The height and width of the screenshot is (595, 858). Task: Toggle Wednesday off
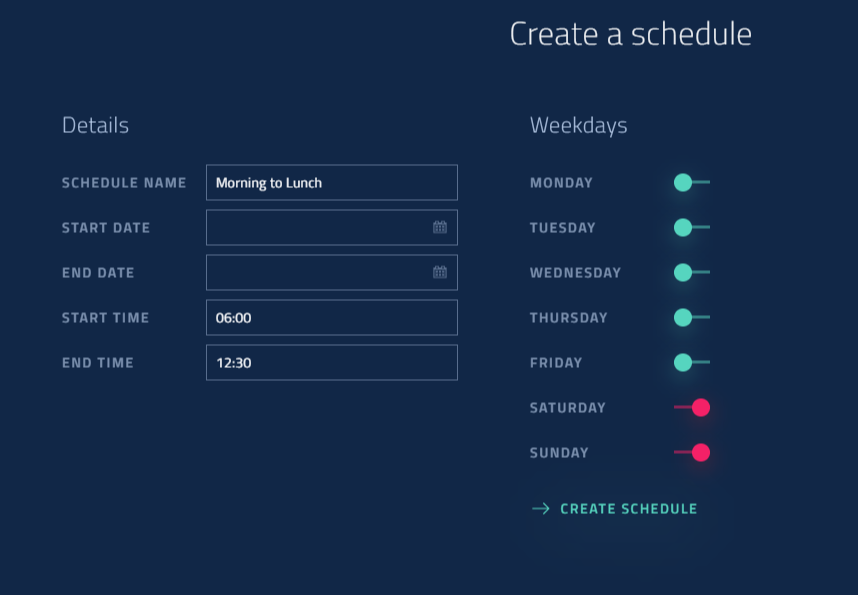point(691,272)
